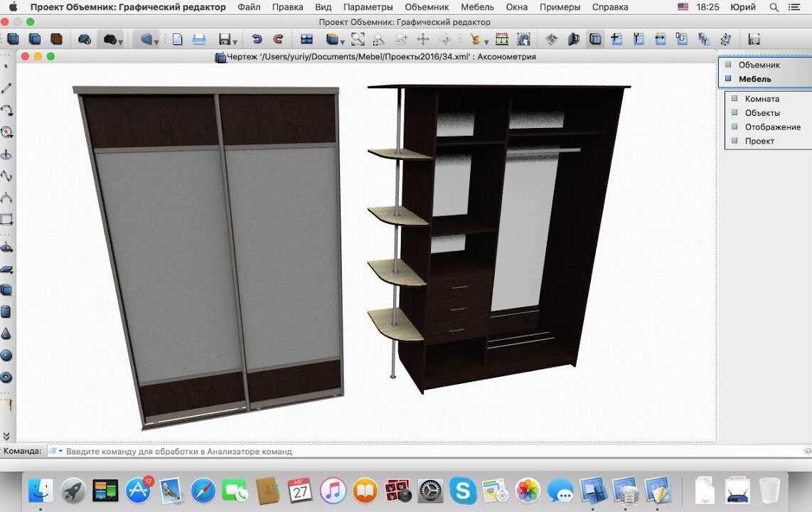Open the Параметры menu
812x512 pixels.
coord(368,7)
